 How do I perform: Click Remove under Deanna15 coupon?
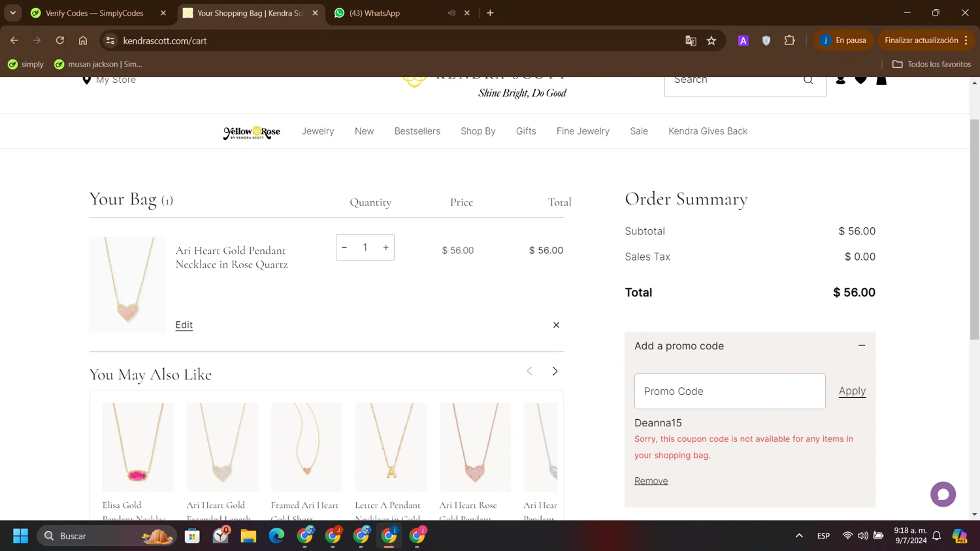[x=651, y=480]
